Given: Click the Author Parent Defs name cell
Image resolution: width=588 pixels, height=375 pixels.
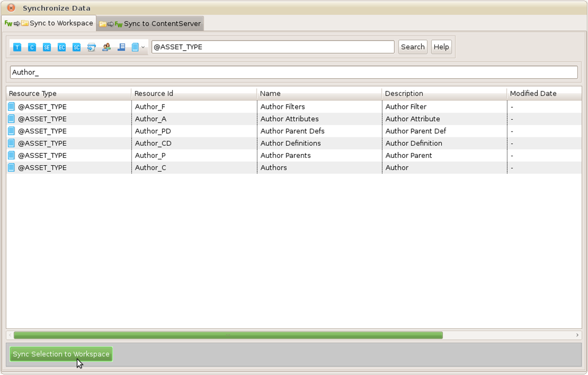Looking at the screenshot, I should [319, 131].
